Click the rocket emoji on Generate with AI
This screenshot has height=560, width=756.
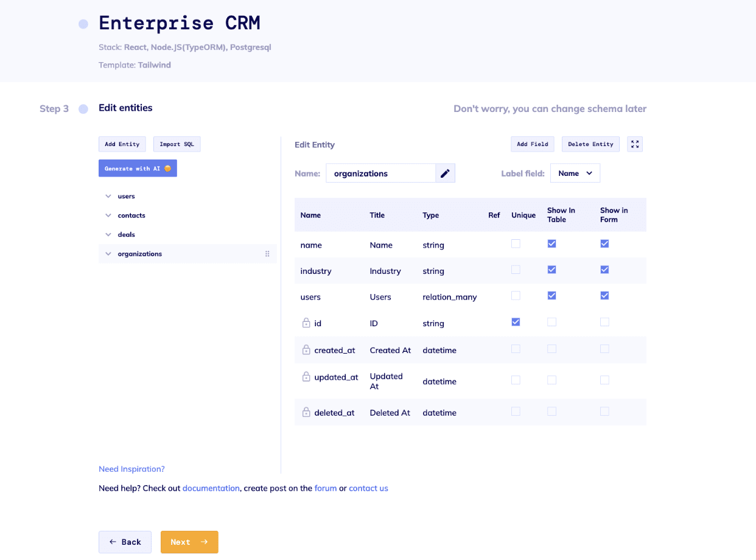[x=167, y=168]
